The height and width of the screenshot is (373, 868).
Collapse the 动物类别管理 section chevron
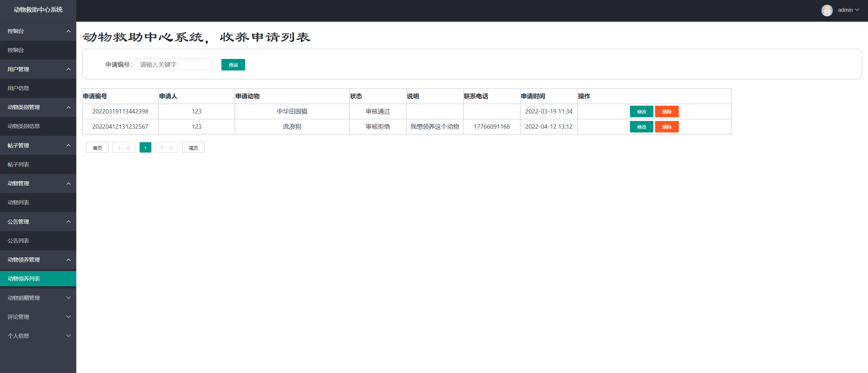point(68,107)
